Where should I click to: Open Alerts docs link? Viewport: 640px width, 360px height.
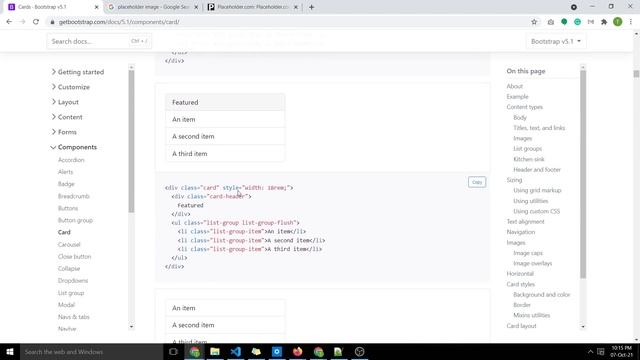click(x=65, y=172)
